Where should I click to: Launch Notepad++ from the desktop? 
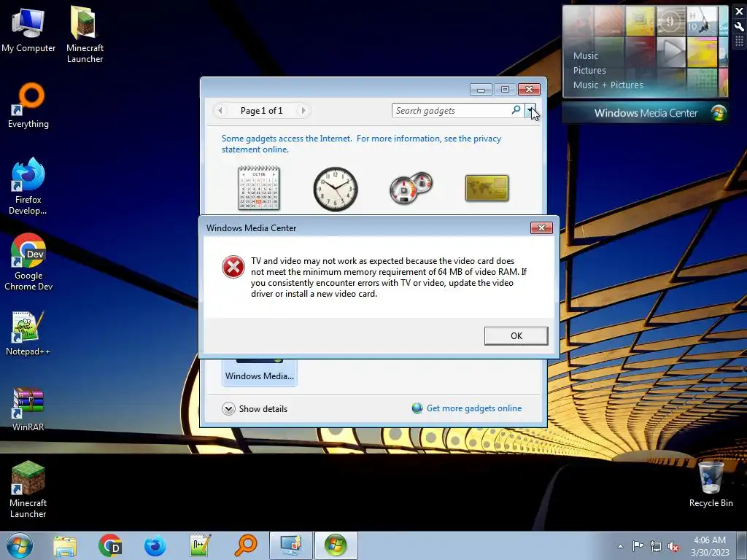click(28, 333)
